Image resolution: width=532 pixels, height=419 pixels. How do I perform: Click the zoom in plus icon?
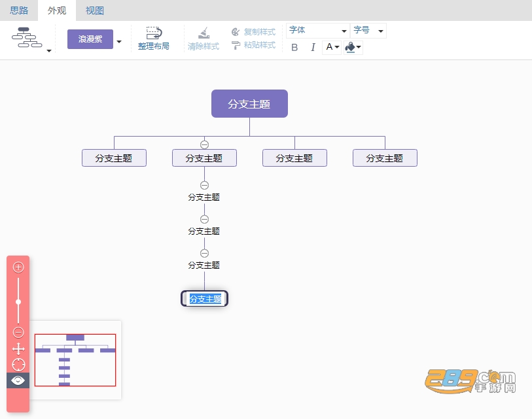[18, 267]
